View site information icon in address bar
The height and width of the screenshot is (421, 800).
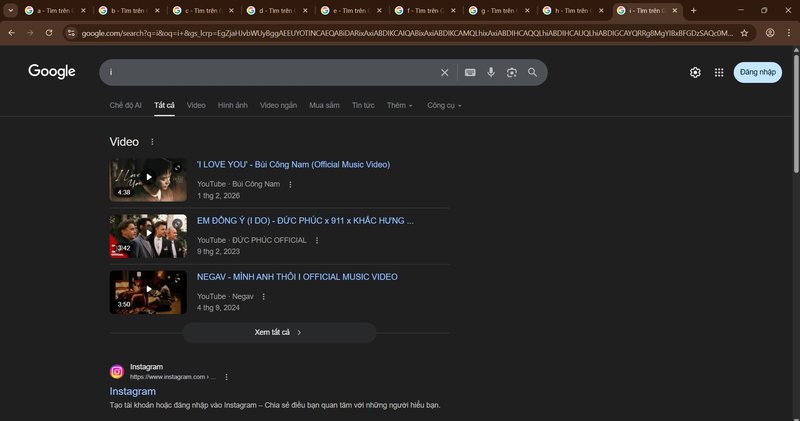[71, 33]
